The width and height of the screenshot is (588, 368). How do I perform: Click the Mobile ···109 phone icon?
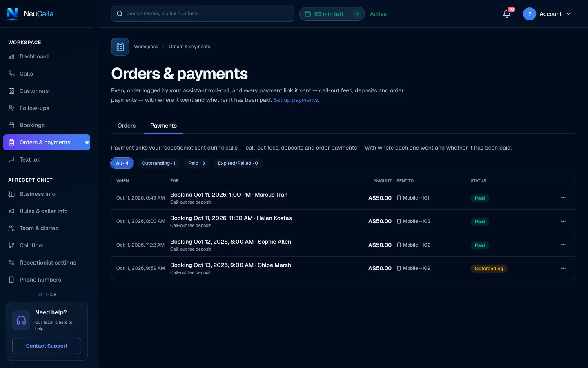point(399,268)
